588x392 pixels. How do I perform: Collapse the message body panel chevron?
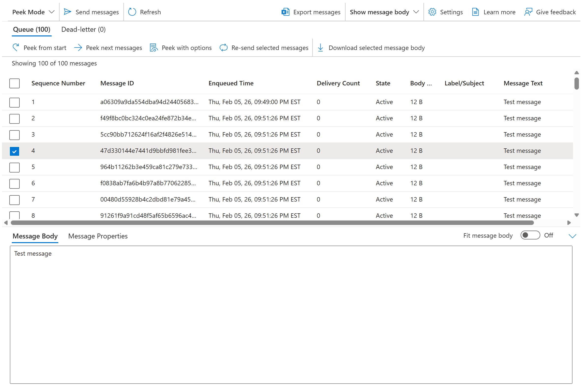[x=572, y=236]
